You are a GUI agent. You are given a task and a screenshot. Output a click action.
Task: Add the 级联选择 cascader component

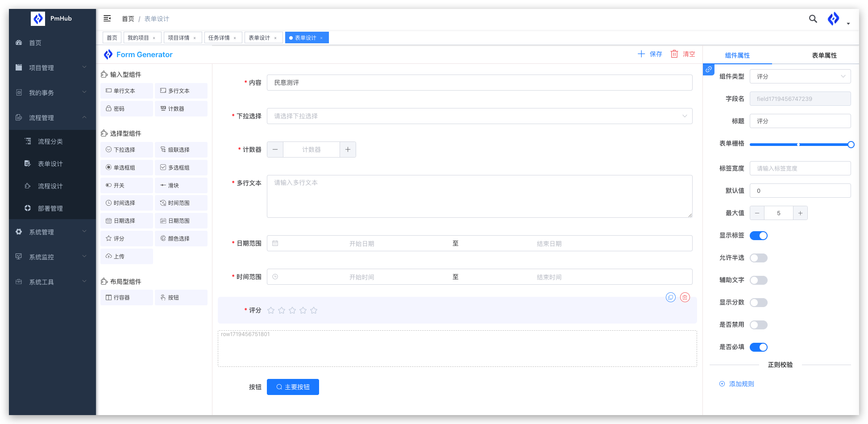(x=181, y=150)
